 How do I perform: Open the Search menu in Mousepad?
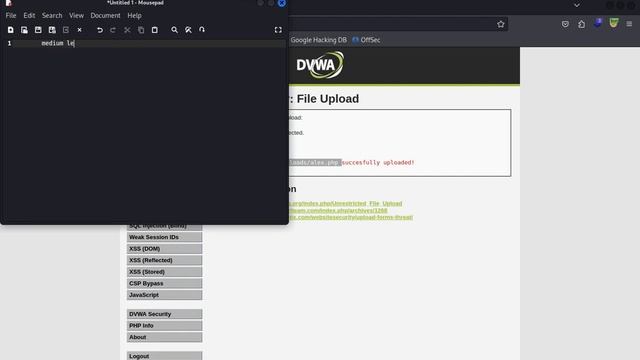click(52, 16)
